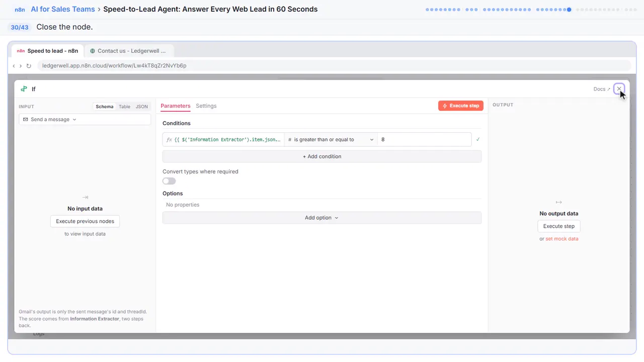
Task: Open the Settings tab
Action: tap(206, 106)
